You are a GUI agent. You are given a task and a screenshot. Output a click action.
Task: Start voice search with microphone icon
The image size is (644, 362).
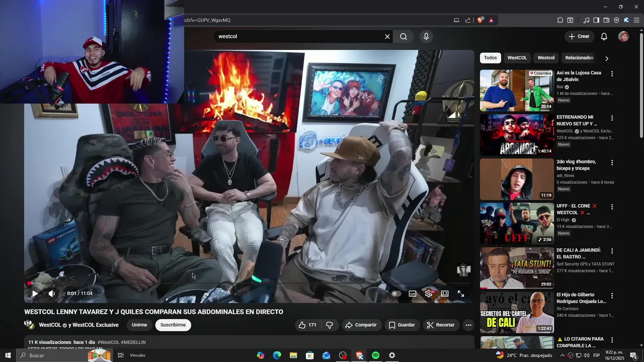pyautogui.click(x=426, y=37)
